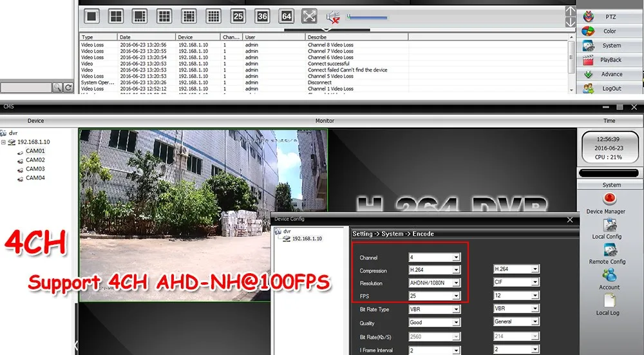This screenshot has width=644, height=355.
Task: Select the 'Channel 8 Video Loss' log entry
Action: point(325,45)
